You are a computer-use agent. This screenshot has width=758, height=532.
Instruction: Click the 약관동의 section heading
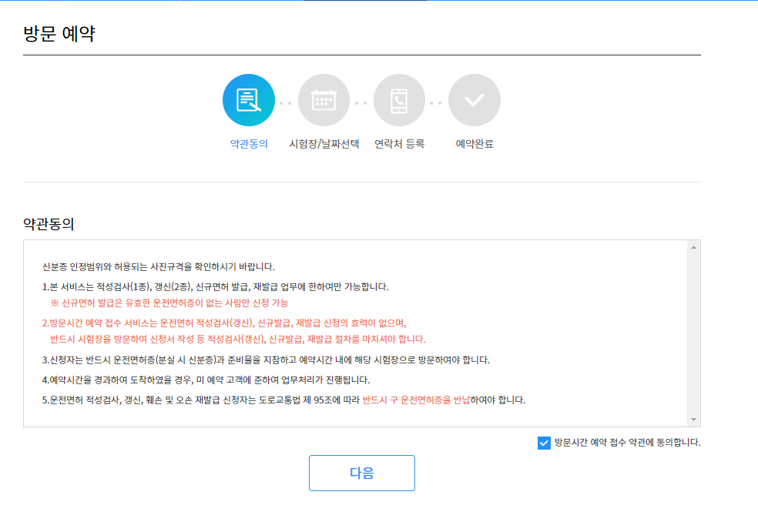coord(49,224)
